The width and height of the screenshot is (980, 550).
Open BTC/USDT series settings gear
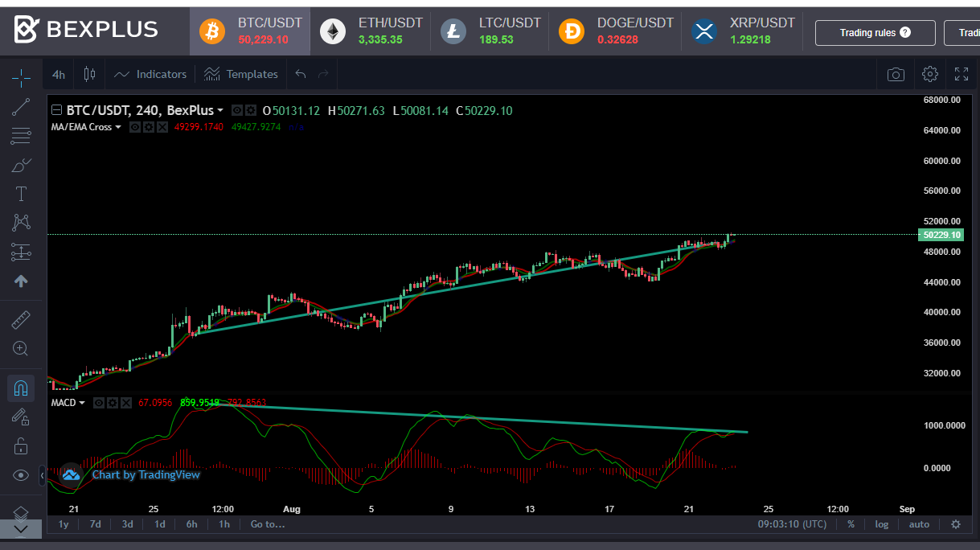[x=251, y=110]
